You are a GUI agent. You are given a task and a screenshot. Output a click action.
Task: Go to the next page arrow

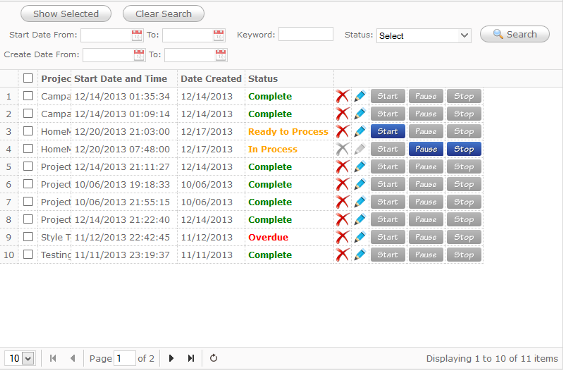click(x=171, y=358)
